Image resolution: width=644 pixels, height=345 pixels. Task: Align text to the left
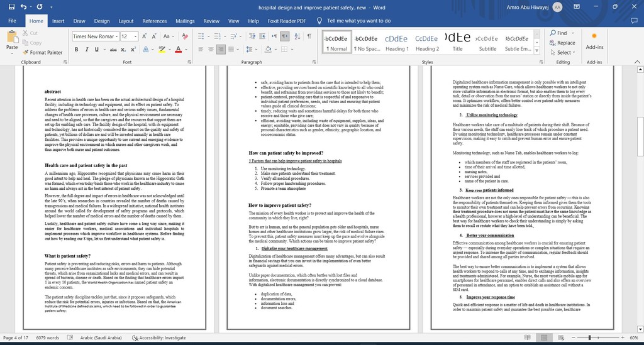(x=201, y=50)
